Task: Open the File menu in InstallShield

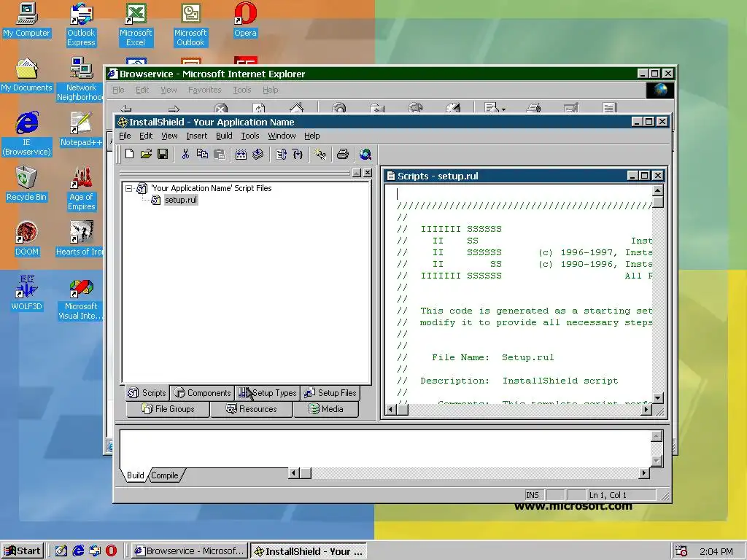Action: click(x=125, y=136)
